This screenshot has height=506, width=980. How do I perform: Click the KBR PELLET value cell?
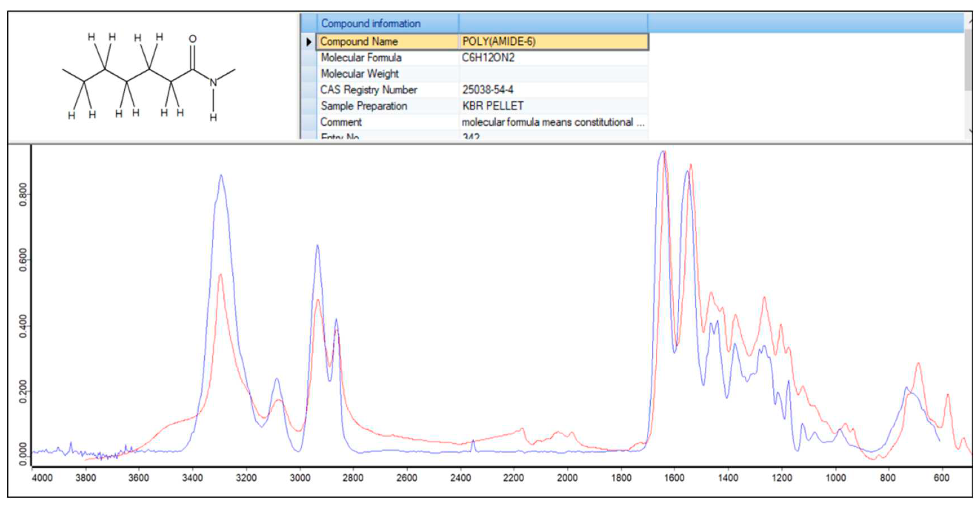[x=493, y=106]
